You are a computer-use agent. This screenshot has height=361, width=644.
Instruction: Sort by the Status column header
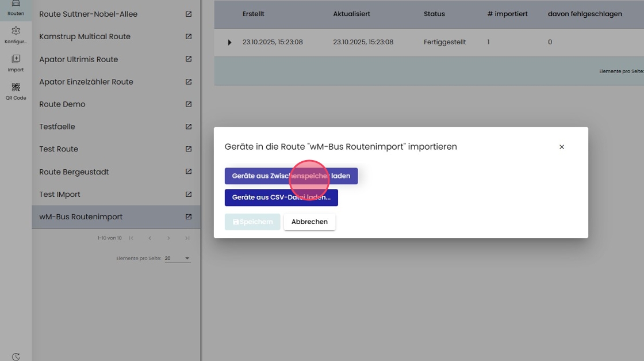tap(434, 14)
